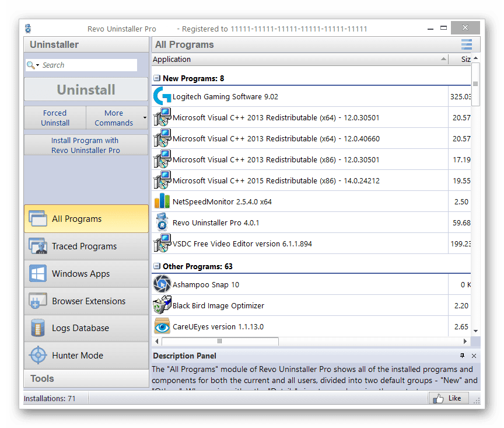Click the scroll up arrow of program list
The width and height of the screenshot is (504, 428).
tap(476, 58)
